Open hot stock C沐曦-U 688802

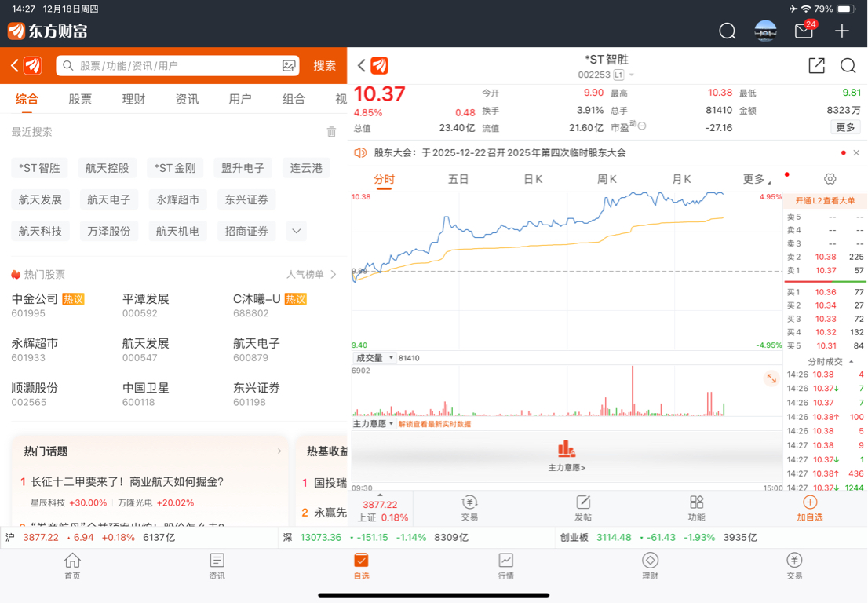coord(270,305)
